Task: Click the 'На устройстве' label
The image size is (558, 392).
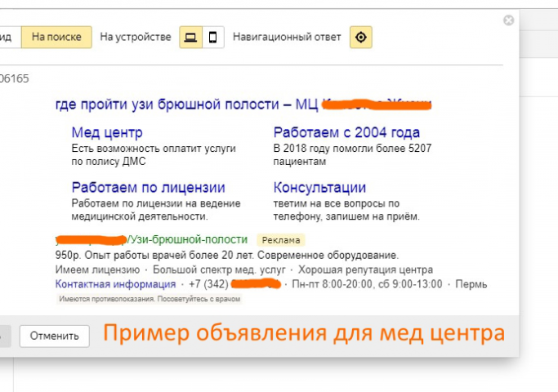Action: click(x=136, y=37)
